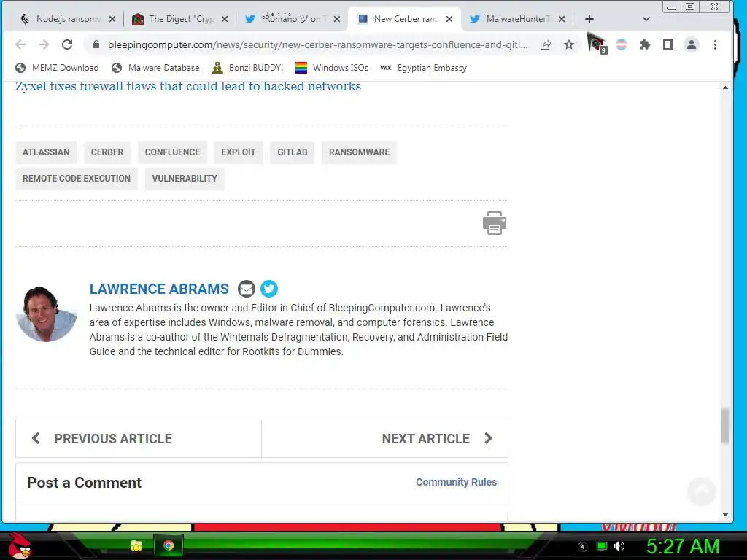
Task: Open the MEMZ Download bookmark
Action: [57, 68]
